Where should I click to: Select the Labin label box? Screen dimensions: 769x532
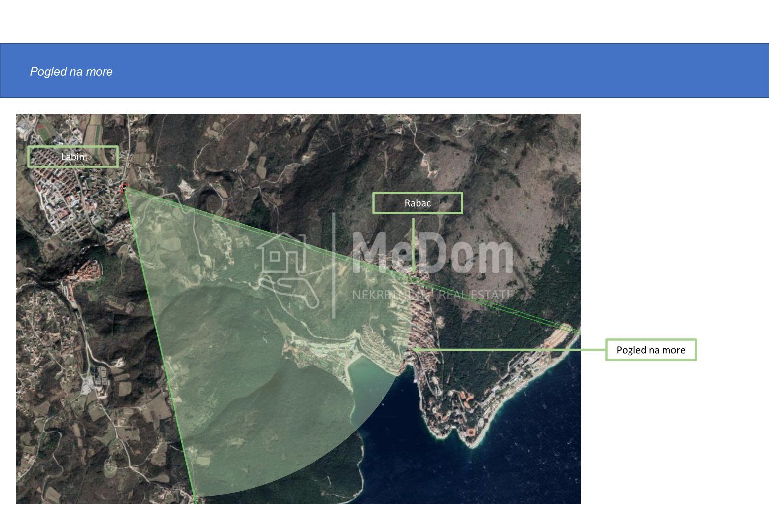(x=73, y=157)
